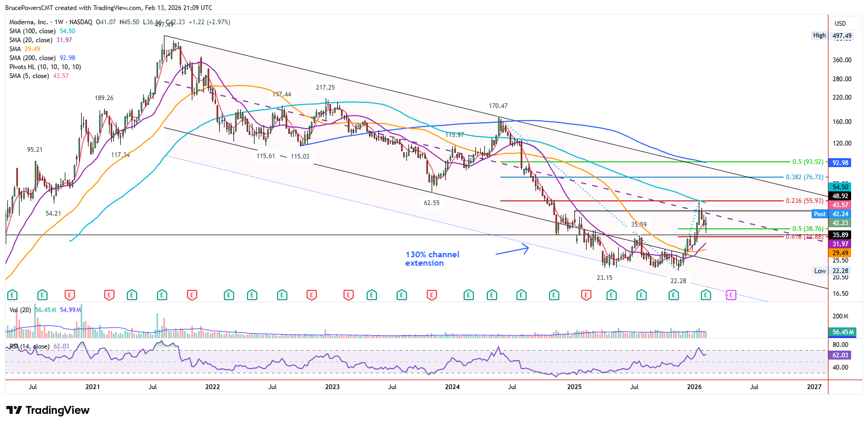Select the Pivots HL indicator legend
868x426 pixels.
[45, 67]
